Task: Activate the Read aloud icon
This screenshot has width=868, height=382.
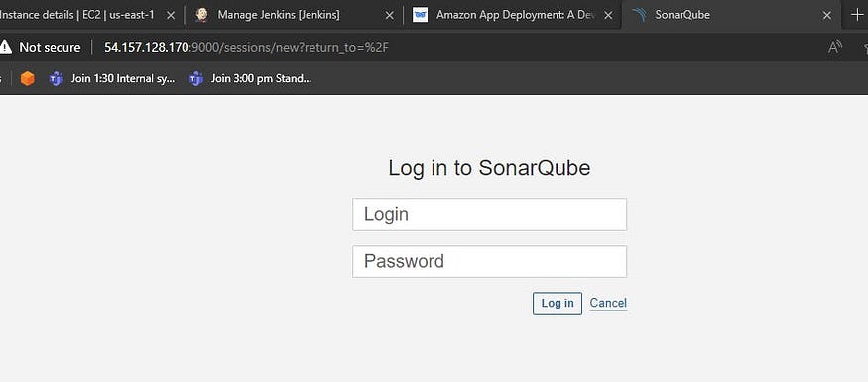Action: (x=835, y=47)
